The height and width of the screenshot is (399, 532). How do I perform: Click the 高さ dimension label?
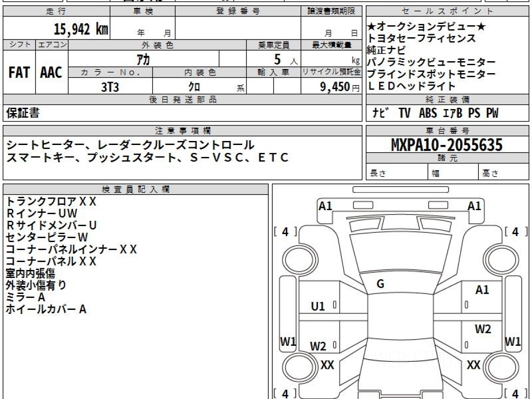(x=491, y=174)
